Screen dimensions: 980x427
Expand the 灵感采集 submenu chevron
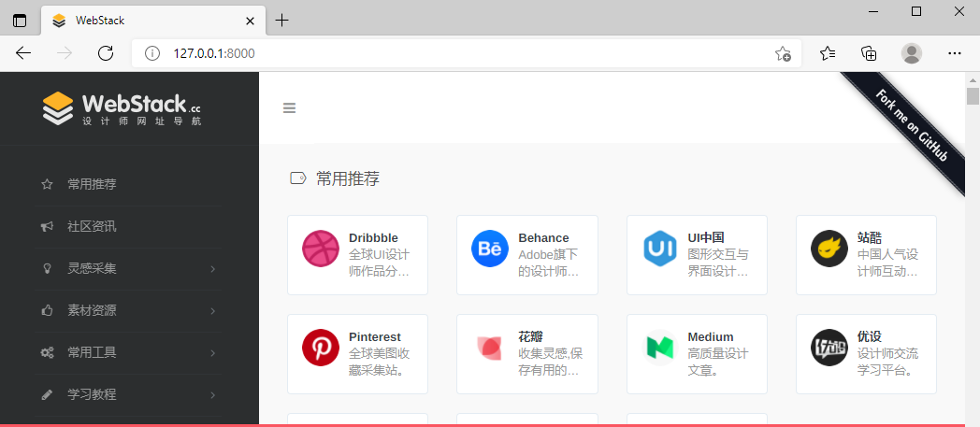(x=212, y=269)
